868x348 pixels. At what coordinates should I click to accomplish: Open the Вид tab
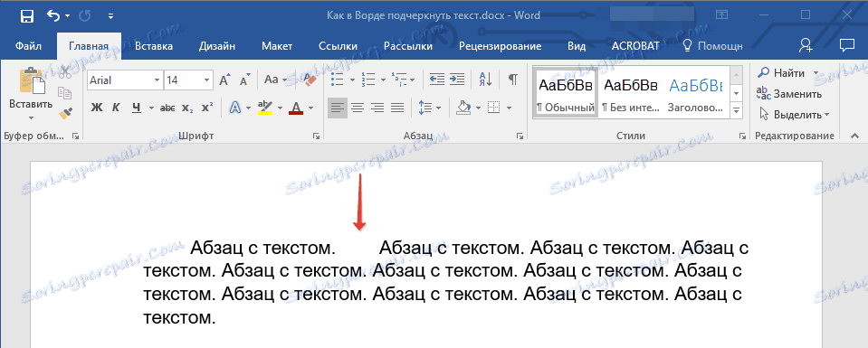[577, 46]
